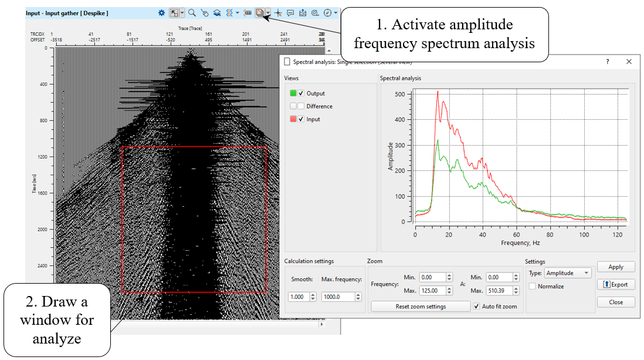
Task: Check the Normalize option
Action: point(532,287)
